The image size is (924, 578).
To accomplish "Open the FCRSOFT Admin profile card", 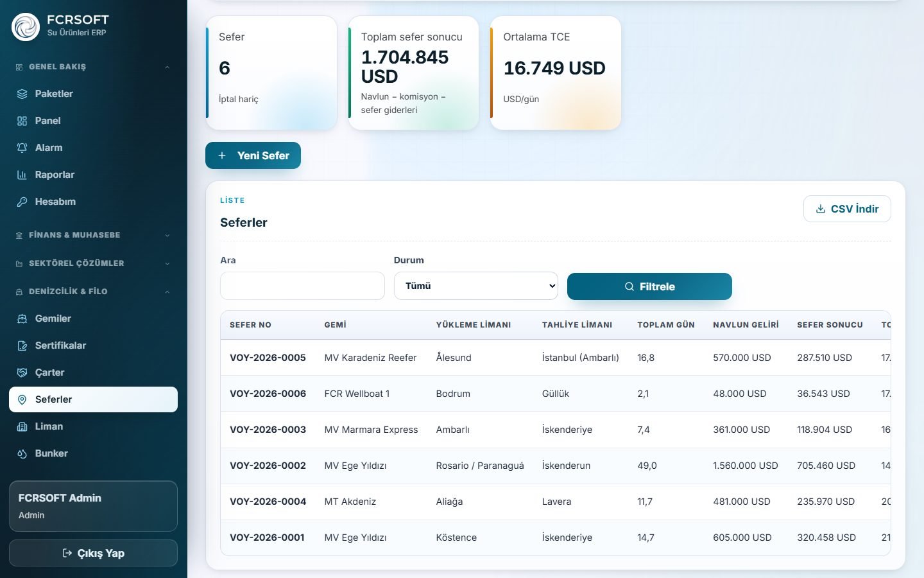I will coord(93,506).
